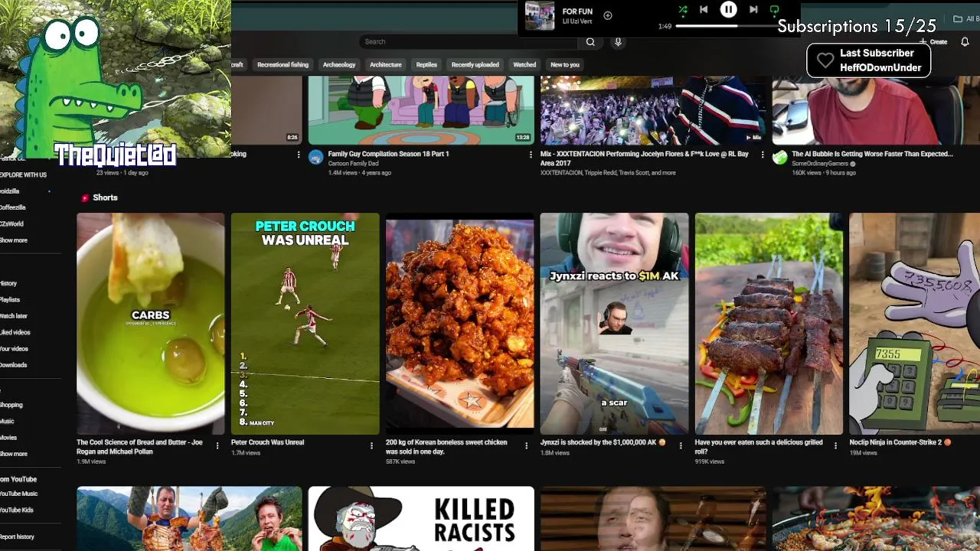Open the CARBS bread and butter short
The image size is (980, 551).
click(151, 324)
